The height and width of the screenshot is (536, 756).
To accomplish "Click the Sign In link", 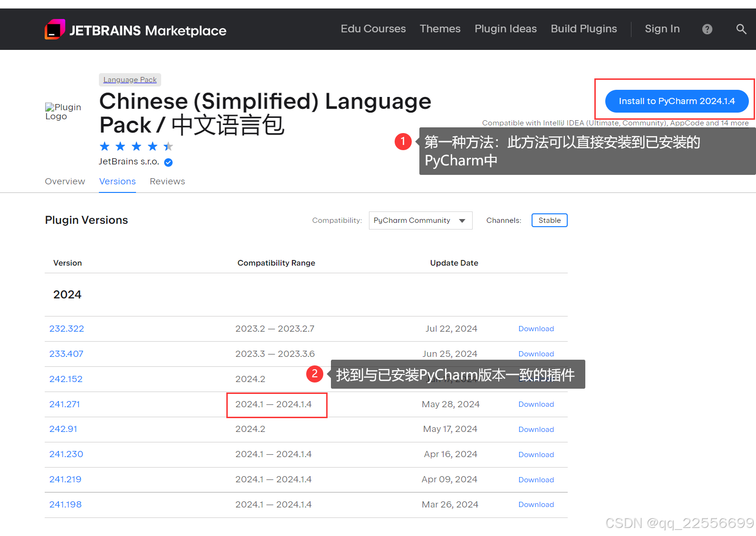I will (662, 29).
